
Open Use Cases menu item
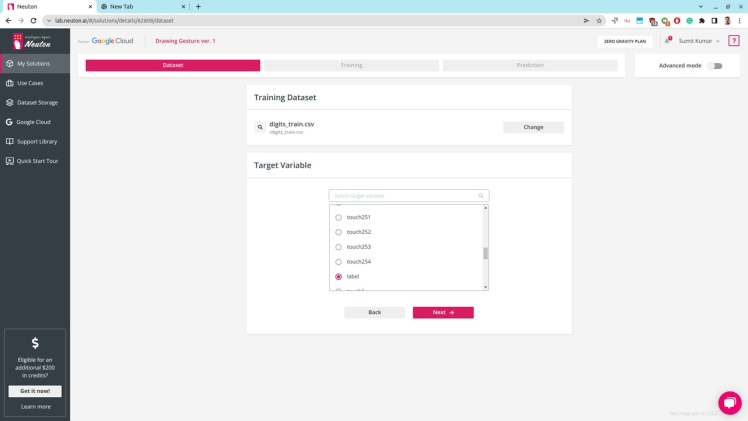pyautogui.click(x=35, y=83)
